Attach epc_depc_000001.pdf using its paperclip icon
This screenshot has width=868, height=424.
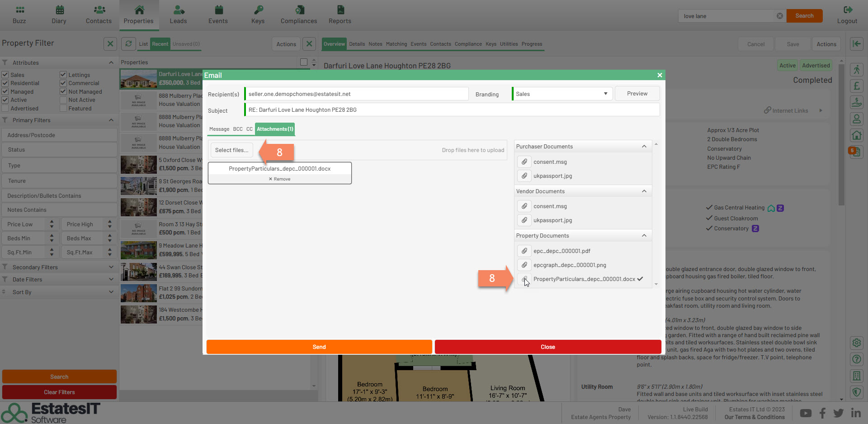coord(524,251)
